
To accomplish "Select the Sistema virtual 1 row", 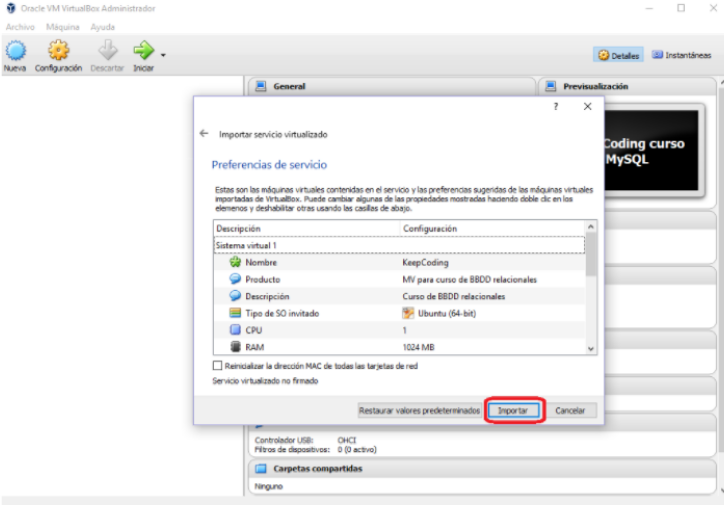I will pyautogui.click(x=399, y=245).
